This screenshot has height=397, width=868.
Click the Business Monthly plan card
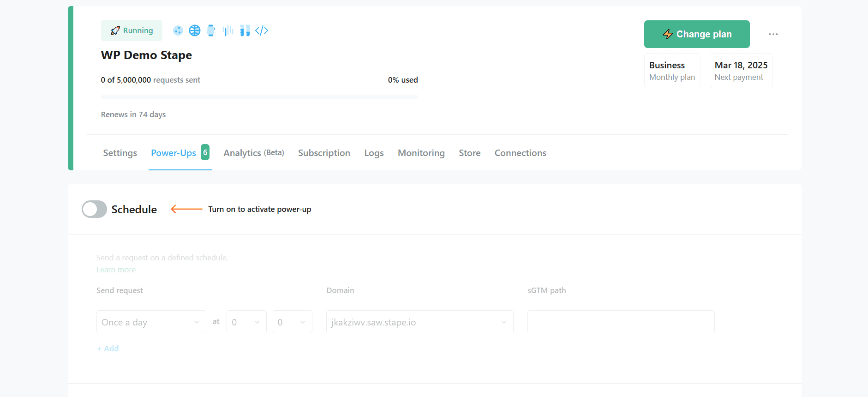[x=672, y=71]
